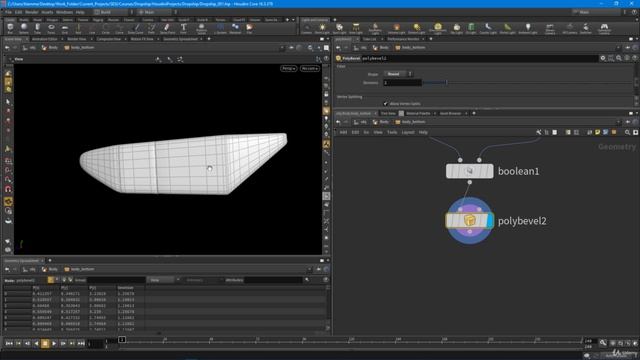Click the Group filter field in spreadsheet
The image size is (640, 360).
click(116, 280)
